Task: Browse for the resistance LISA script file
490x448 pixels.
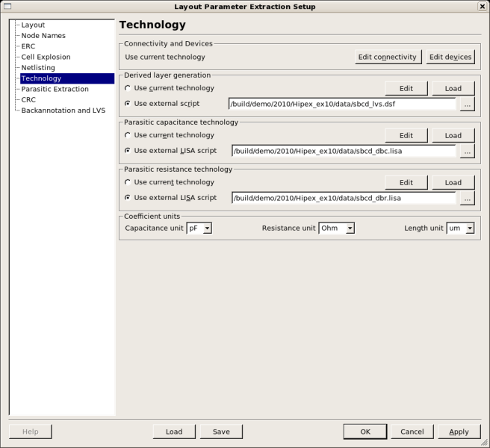Action: 467,199
